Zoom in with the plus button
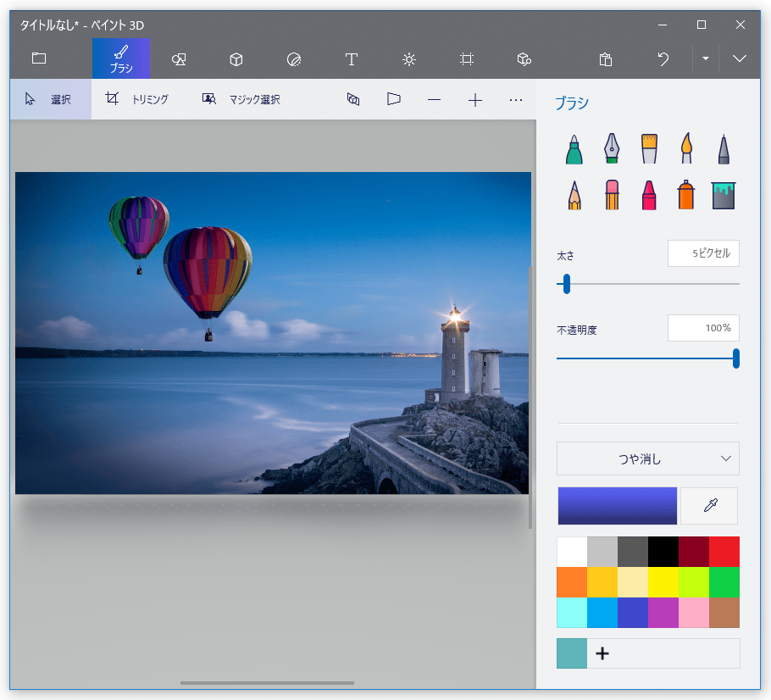The width and height of the screenshot is (771, 700). [475, 100]
